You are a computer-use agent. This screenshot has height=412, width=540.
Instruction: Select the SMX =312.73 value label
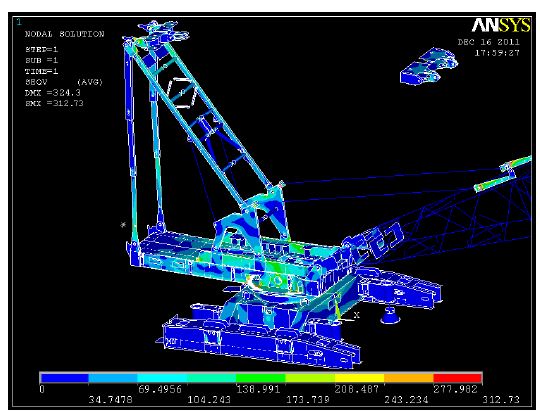(54, 103)
